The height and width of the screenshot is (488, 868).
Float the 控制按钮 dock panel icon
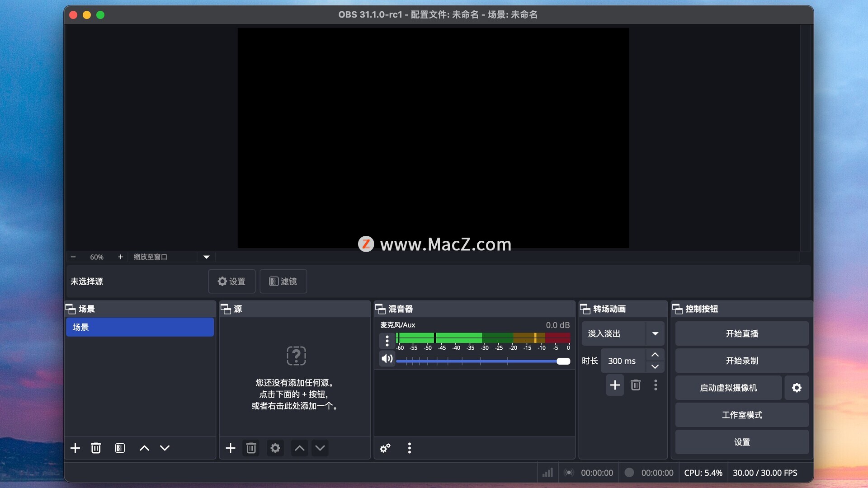tap(677, 309)
